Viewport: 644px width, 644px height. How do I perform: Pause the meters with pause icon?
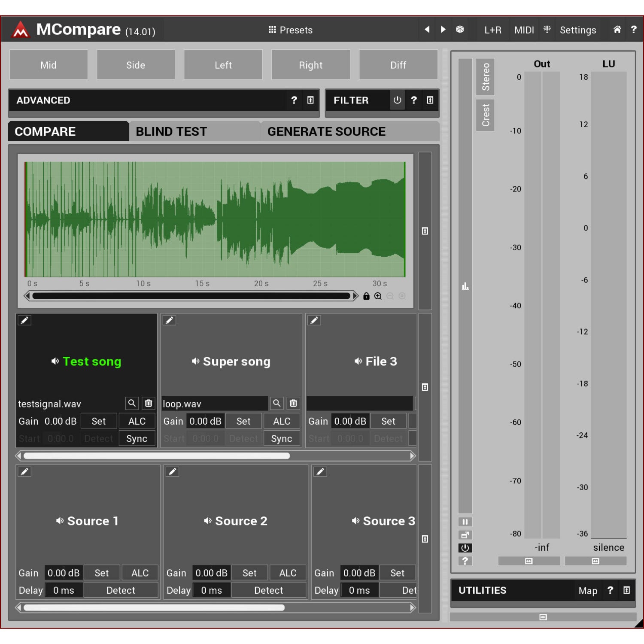click(465, 522)
